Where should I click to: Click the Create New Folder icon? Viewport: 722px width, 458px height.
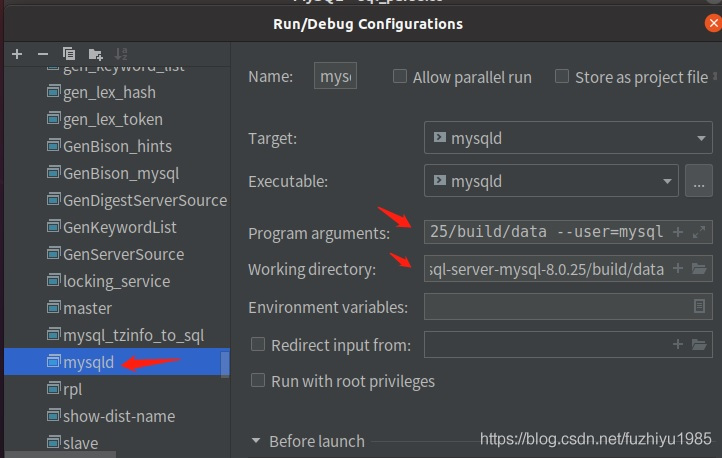tap(95, 53)
